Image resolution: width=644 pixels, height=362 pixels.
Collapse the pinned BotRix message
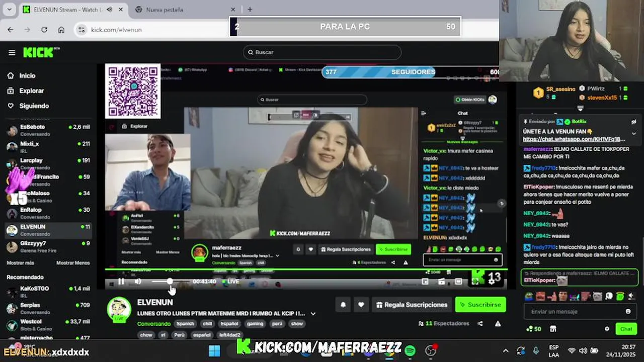click(x=633, y=133)
